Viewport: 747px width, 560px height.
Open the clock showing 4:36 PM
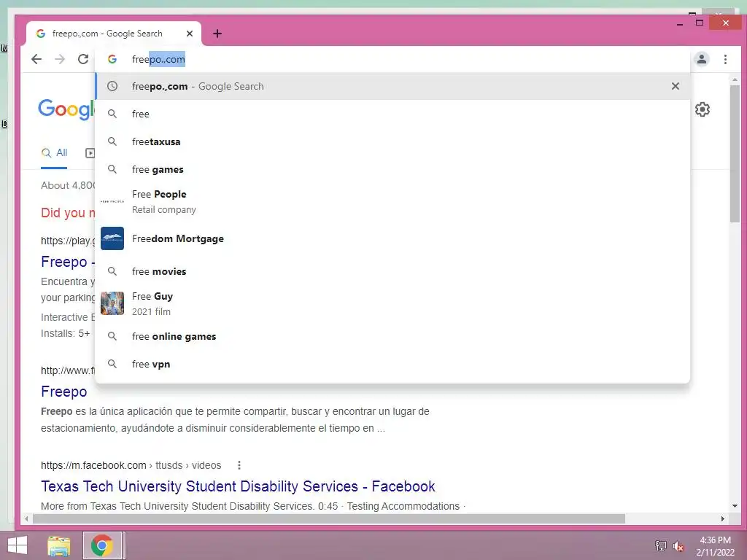coord(715,546)
